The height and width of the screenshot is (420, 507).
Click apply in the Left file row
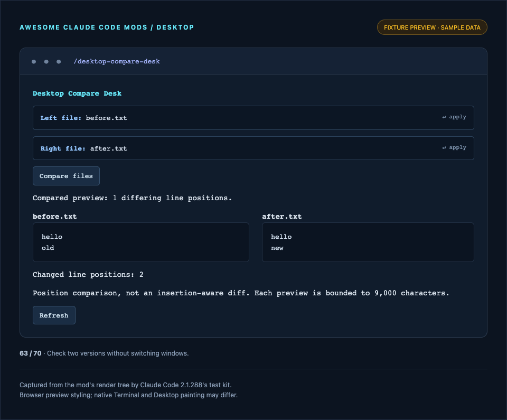[454, 117]
